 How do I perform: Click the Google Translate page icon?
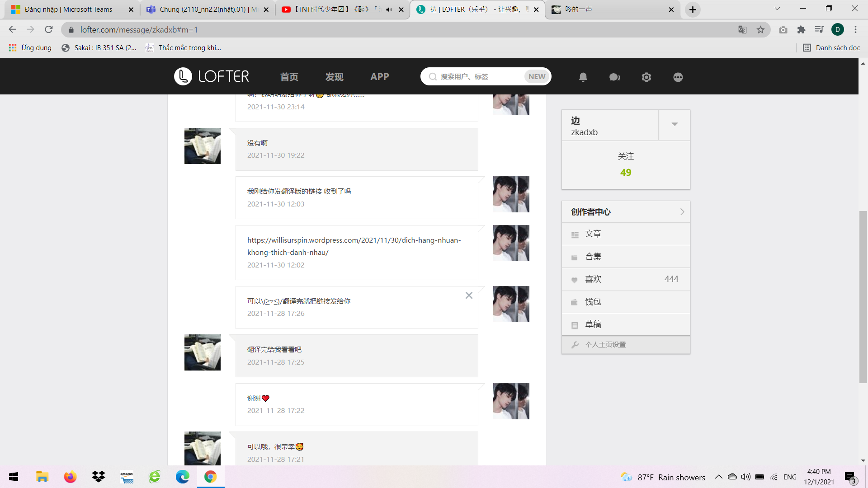tap(742, 30)
